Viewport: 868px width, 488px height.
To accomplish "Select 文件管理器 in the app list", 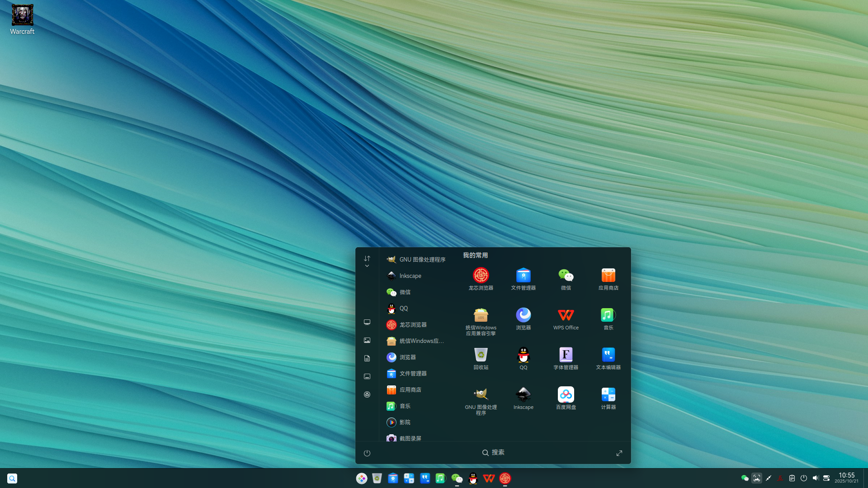I will pyautogui.click(x=416, y=373).
